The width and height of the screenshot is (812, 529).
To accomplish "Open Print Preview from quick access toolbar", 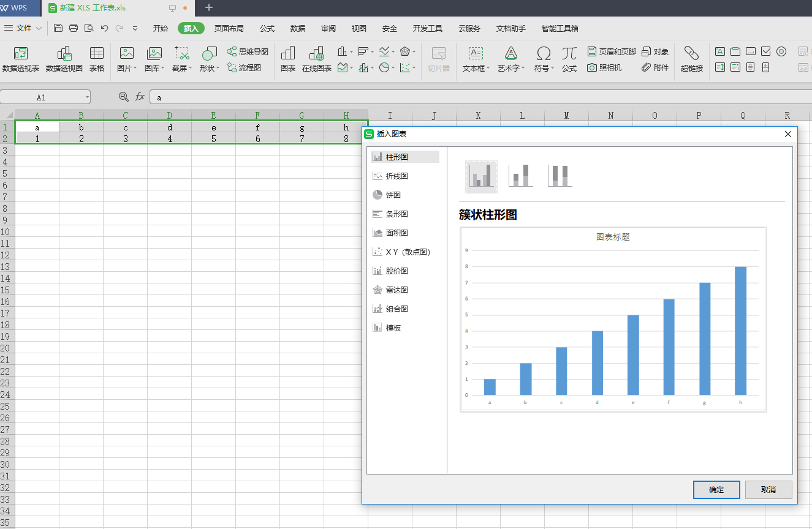I will [x=89, y=28].
